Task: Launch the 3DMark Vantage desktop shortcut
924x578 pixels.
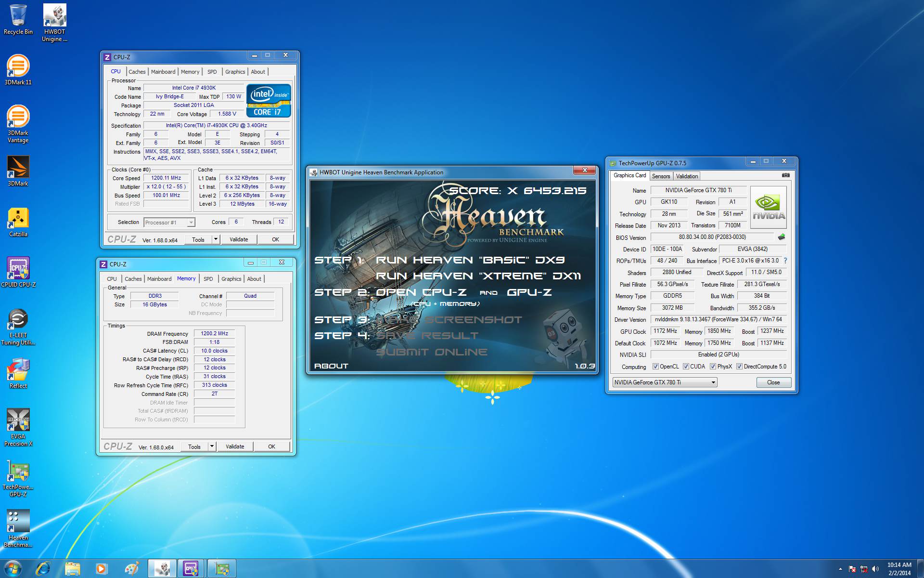Action: (x=18, y=124)
